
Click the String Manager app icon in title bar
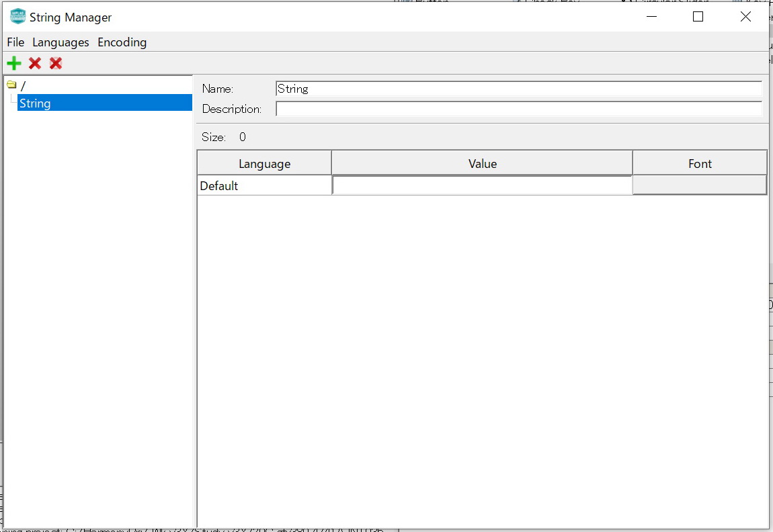pos(17,17)
